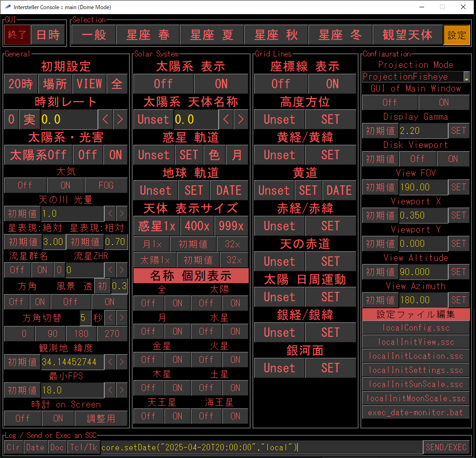The image size is (476, 458).
Task: Click the Doc button
Action: click(x=57, y=448)
